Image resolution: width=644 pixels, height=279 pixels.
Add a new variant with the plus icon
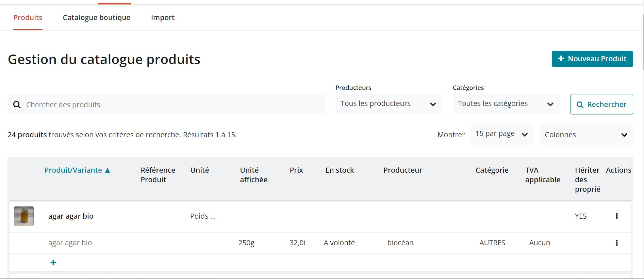pyautogui.click(x=53, y=263)
